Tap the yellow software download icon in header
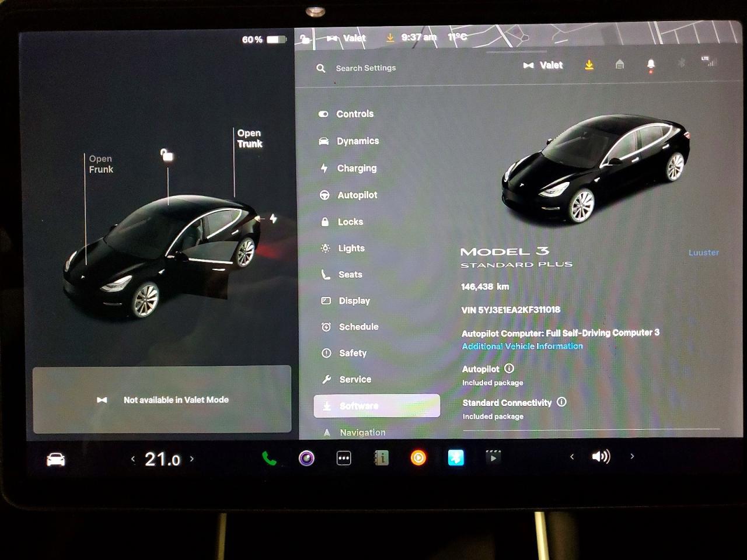 click(589, 65)
